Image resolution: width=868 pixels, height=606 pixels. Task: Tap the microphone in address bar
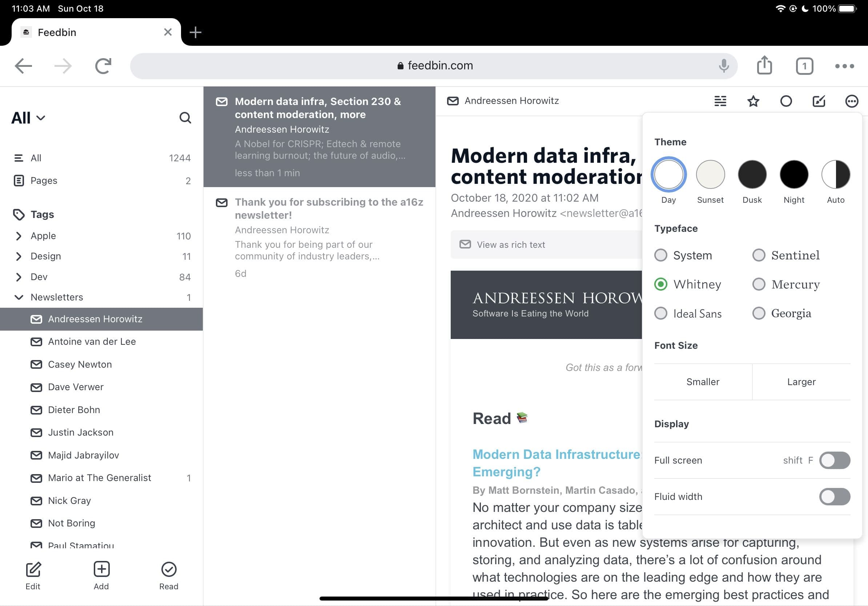tap(724, 66)
